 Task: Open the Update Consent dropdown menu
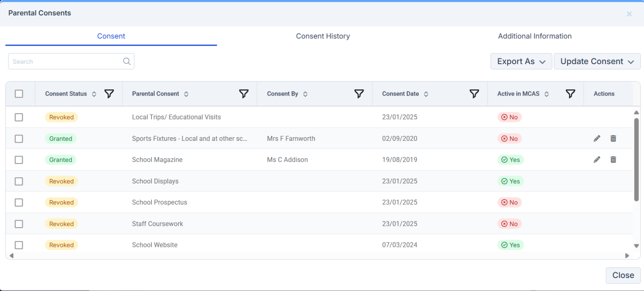click(597, 62)
